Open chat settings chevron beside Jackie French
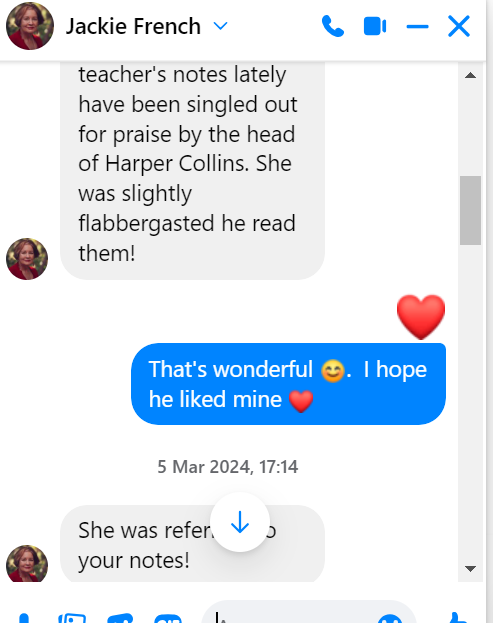This screenshot has height=623, width=493. [x=220, y=26]
